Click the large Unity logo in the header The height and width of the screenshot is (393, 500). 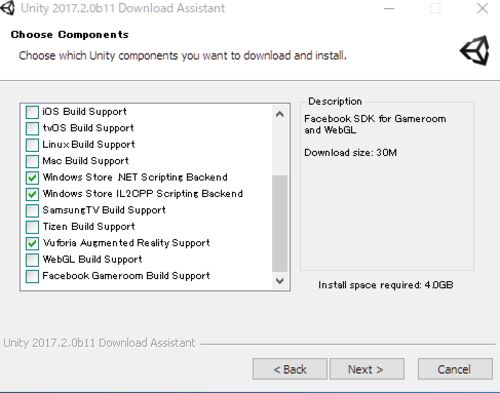(x=475, y=51)
